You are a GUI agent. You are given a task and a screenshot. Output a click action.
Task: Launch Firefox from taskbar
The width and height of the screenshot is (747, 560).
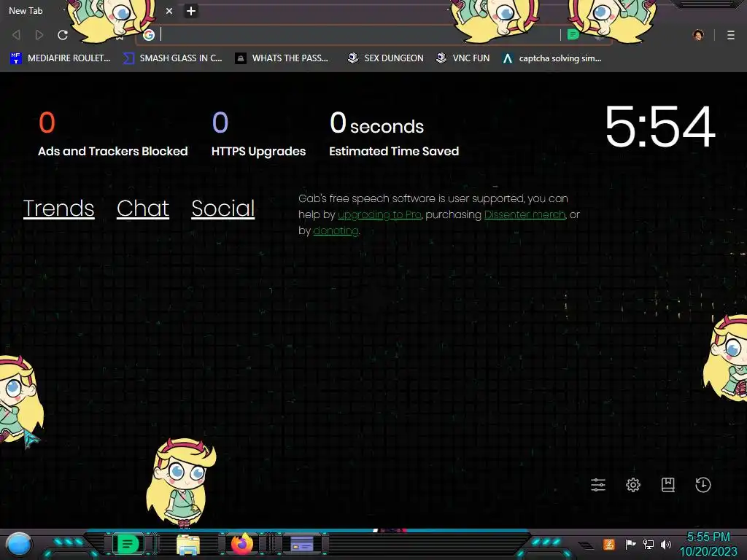242,544
